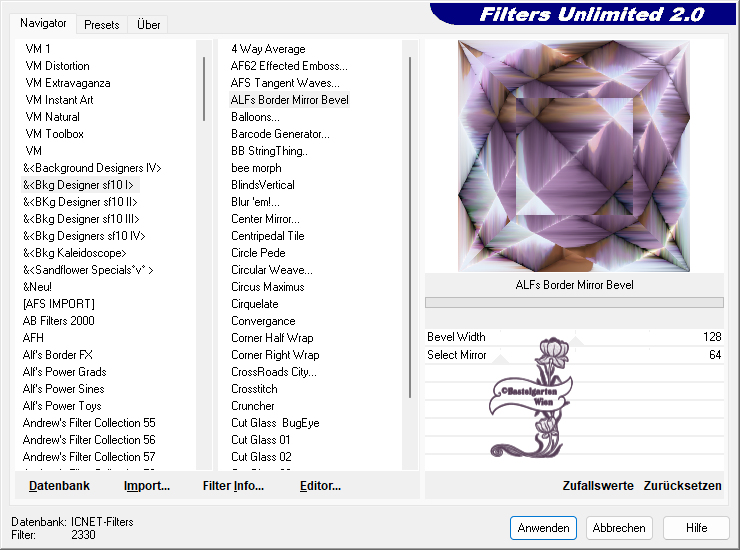Image resolution: width=740 pixels, height=550 pixels.
Task: Choose Alf's Power Toys category
Action: (x=62, y=406)
